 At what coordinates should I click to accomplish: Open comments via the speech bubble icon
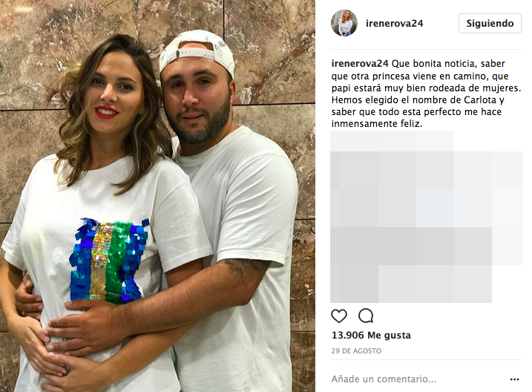point(366,316)
